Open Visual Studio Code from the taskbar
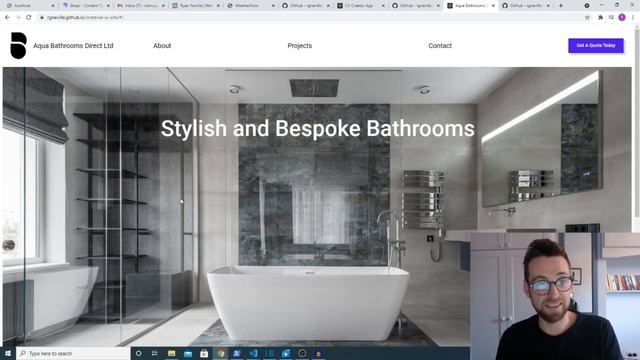The height and width of the screenshot is (360, 640). tap(253, 353)
